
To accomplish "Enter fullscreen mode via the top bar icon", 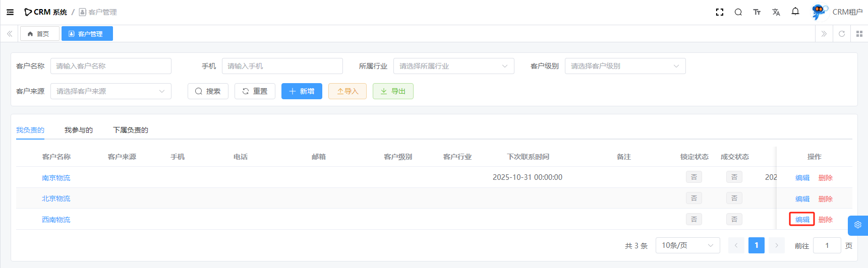I will [720, 12].
